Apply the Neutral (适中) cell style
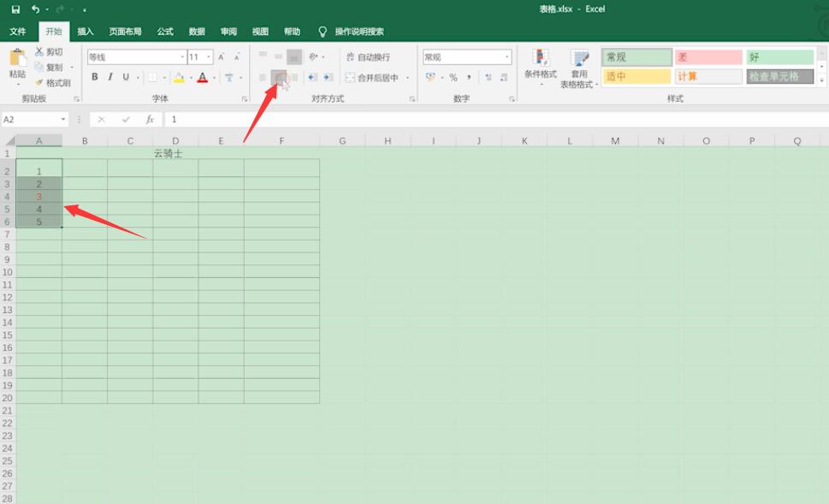829x504 pixels. click(637, 76)
